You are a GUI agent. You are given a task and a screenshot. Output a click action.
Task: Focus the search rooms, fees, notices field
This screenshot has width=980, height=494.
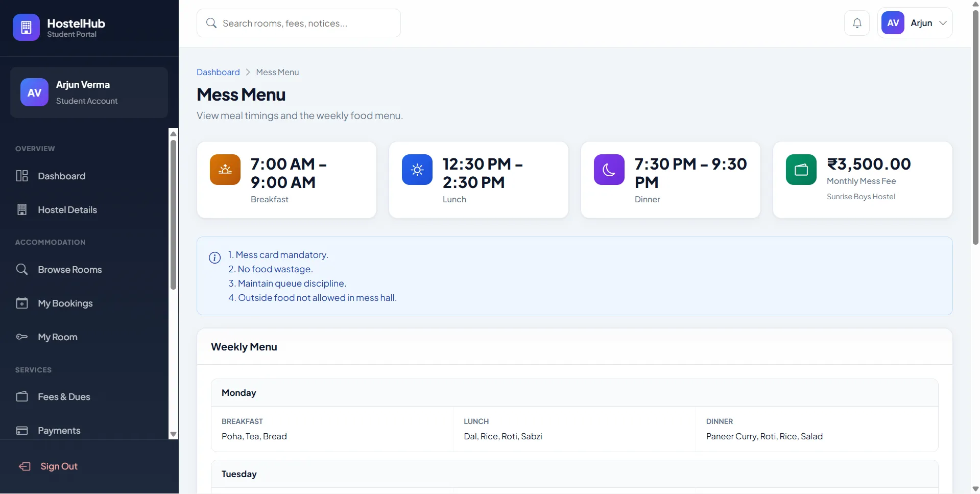[x=299, y=23]
